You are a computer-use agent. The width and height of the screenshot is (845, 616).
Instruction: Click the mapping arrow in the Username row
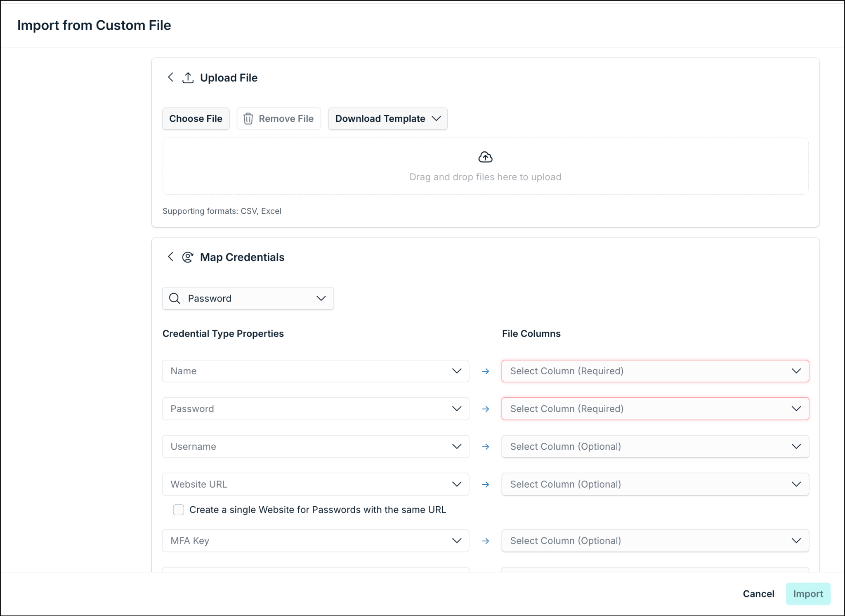pyautogui.click(x=486, y=447)
